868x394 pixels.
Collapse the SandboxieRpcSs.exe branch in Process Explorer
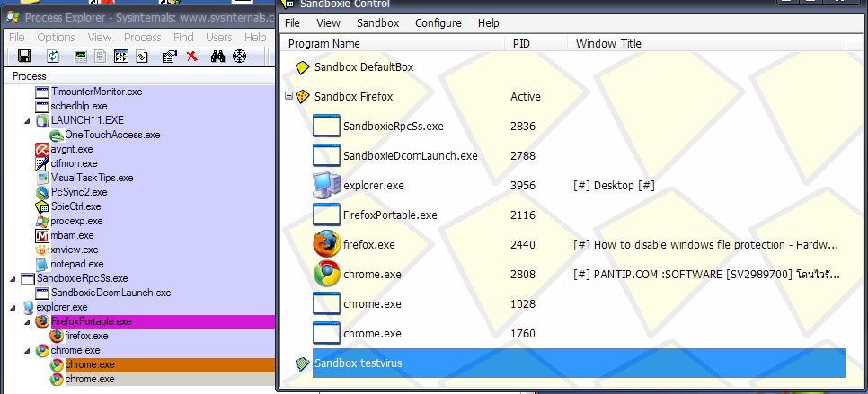coord(13,279)
